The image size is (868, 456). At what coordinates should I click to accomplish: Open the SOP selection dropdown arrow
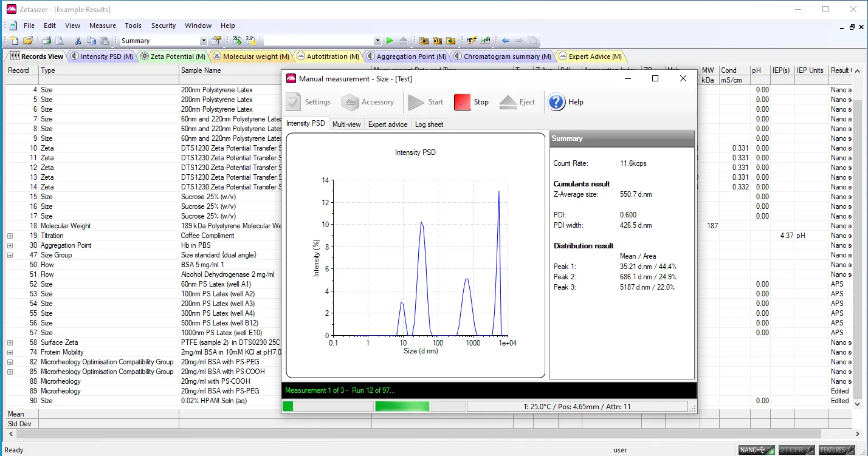(377, 41)
